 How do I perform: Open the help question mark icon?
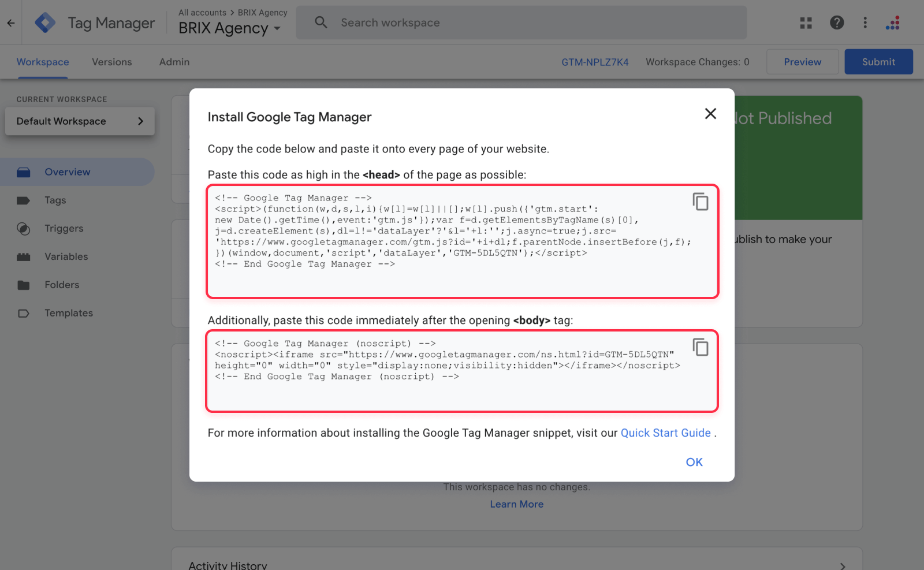click(837, 23)
